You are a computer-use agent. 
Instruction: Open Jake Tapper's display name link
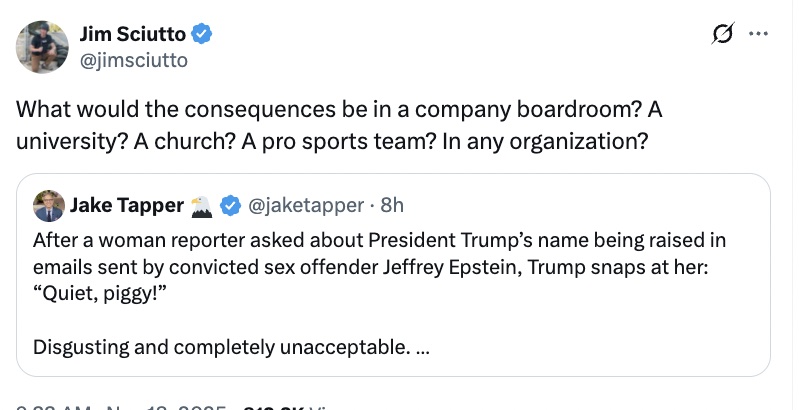pyautogui.click(x=127, y=206)
